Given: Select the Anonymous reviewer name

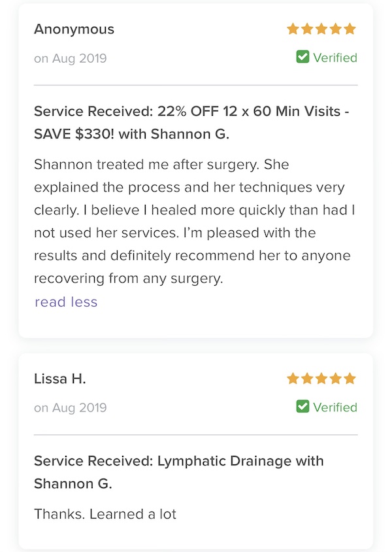Looking at the screenshot, I should click(x=74, y=29).
